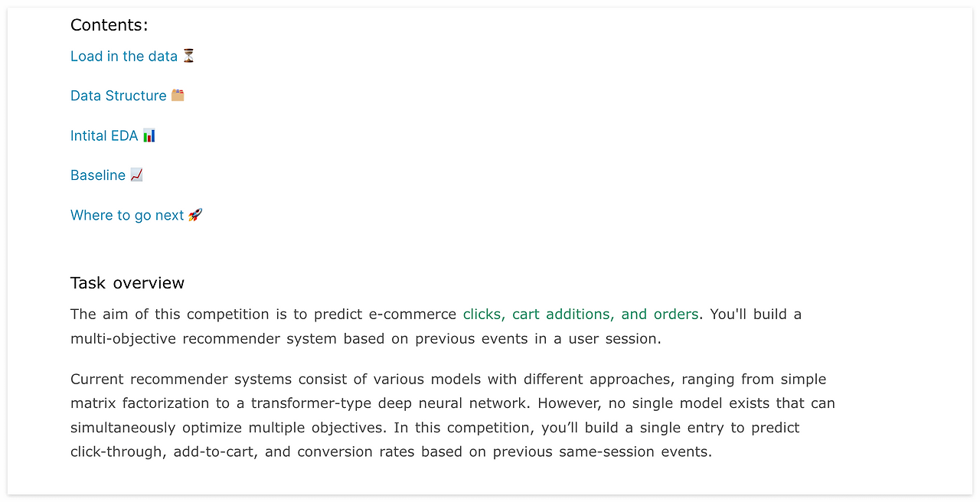This screenshot has height=502, width=980.
Task: Follow the "Where to go next" link
Action: (x=127, y=215)
